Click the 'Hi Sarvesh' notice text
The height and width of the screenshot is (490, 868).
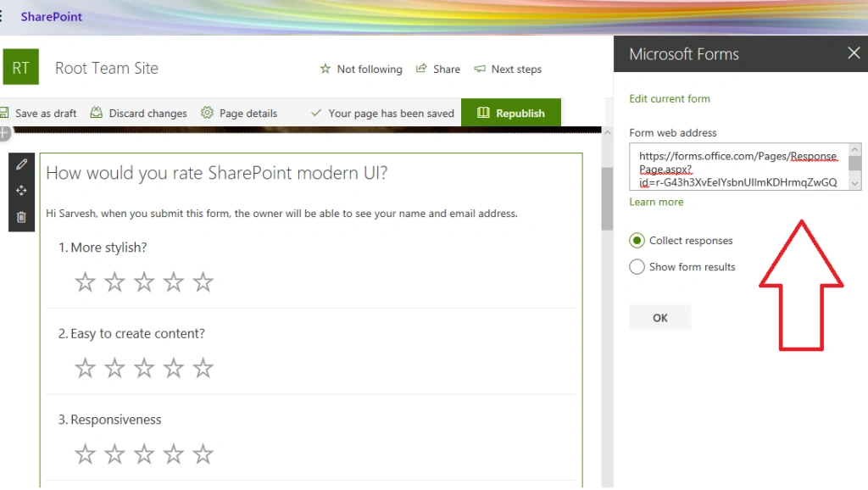pyautogui.click(x=281, y=214)
